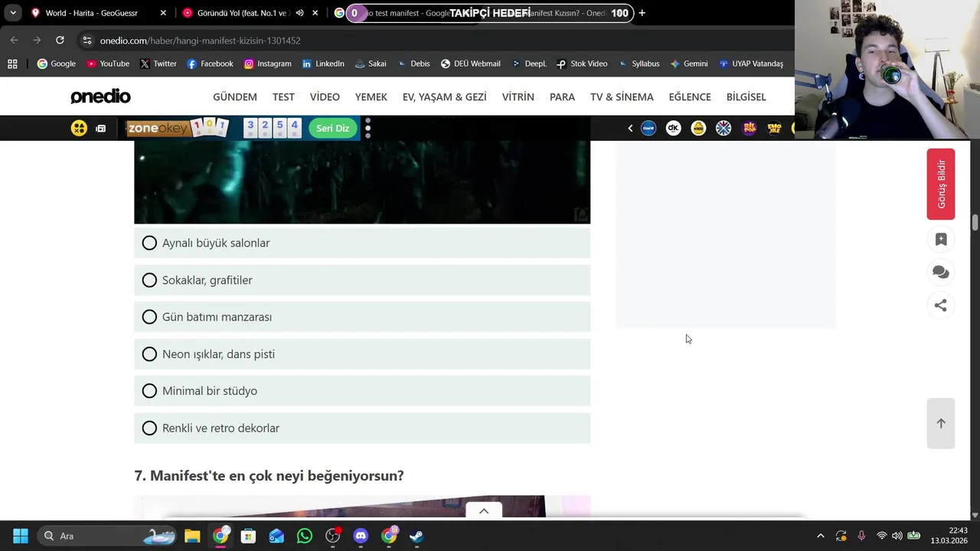
Task: Open the DK game icon
Action: [x=673, y=128]
